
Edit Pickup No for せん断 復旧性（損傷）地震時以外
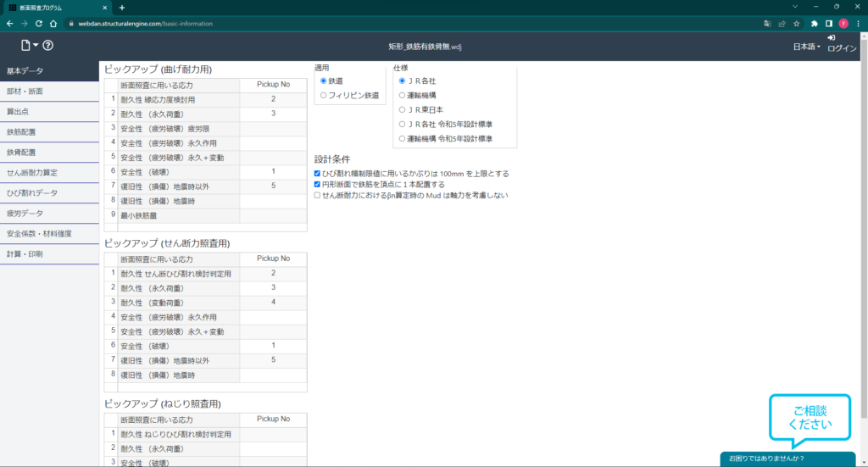[x=274, y=360]
